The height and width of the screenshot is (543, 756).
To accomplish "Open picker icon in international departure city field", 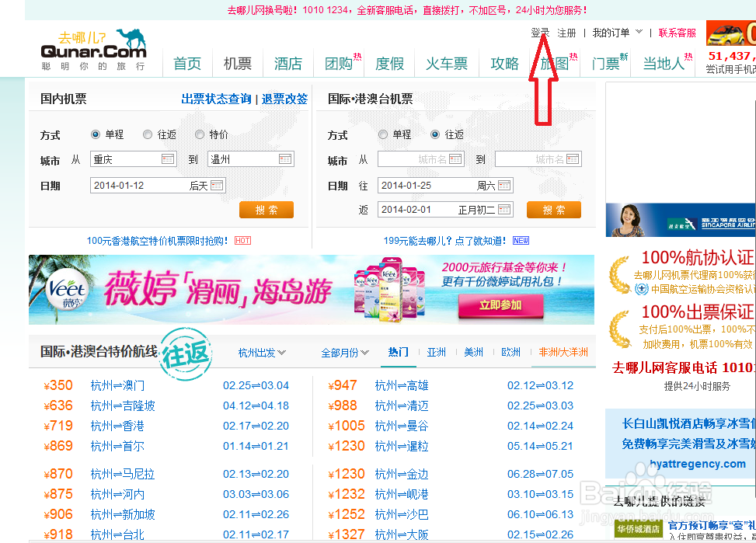I will point(455,159).
